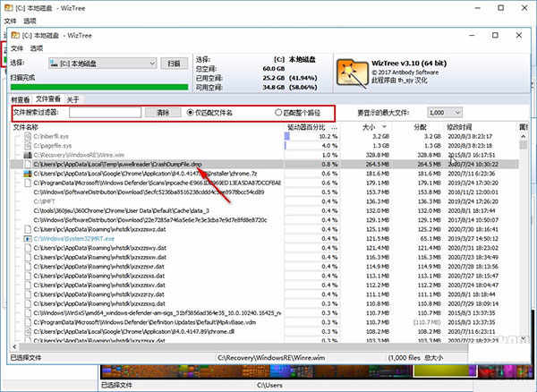Select the 360Chrome Cache data_3 row
This screenshot has width=537, height=392.
click(121, 210)
